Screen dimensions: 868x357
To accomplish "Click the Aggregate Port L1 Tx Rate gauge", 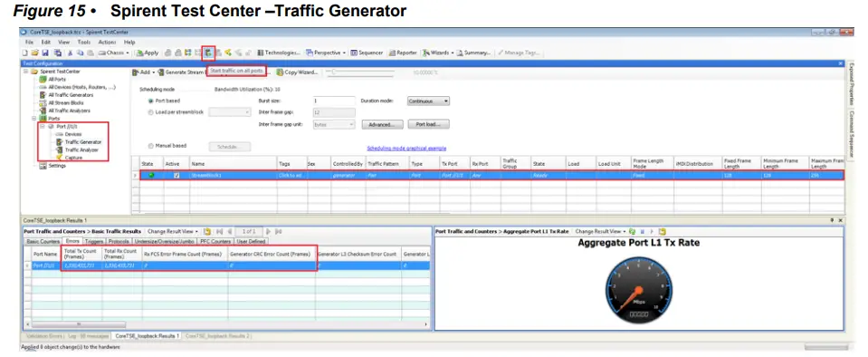I will 638,291.
